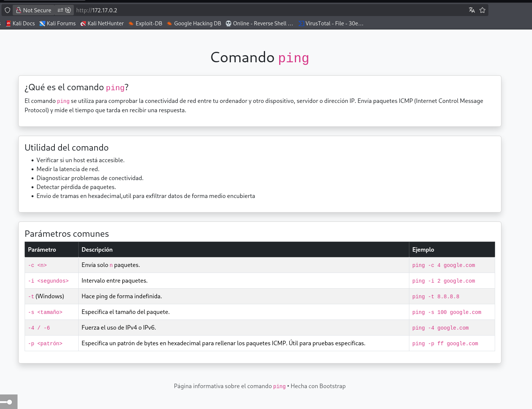Click bullet 'Detectar pérdida de paquetes.'
Image resolution: width=532 pixels, height=409 pixels.
tap(76, 187)
